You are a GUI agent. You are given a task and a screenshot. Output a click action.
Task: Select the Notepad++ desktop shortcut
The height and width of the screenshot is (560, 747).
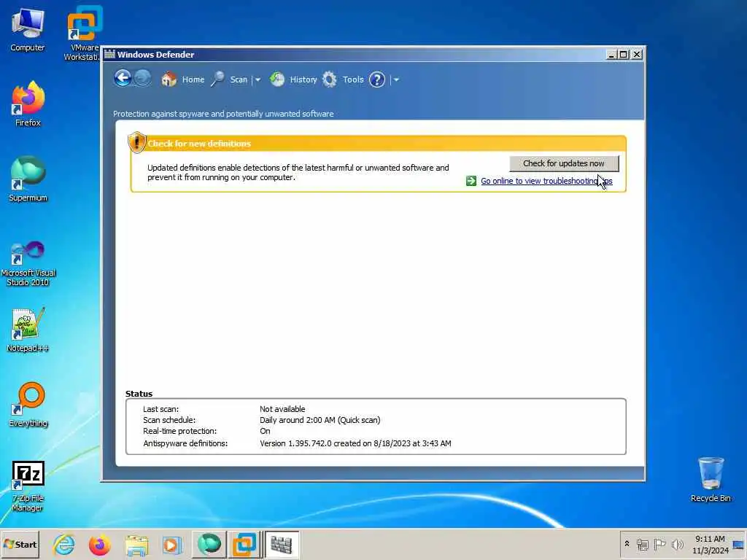click(x=28, y=330)
